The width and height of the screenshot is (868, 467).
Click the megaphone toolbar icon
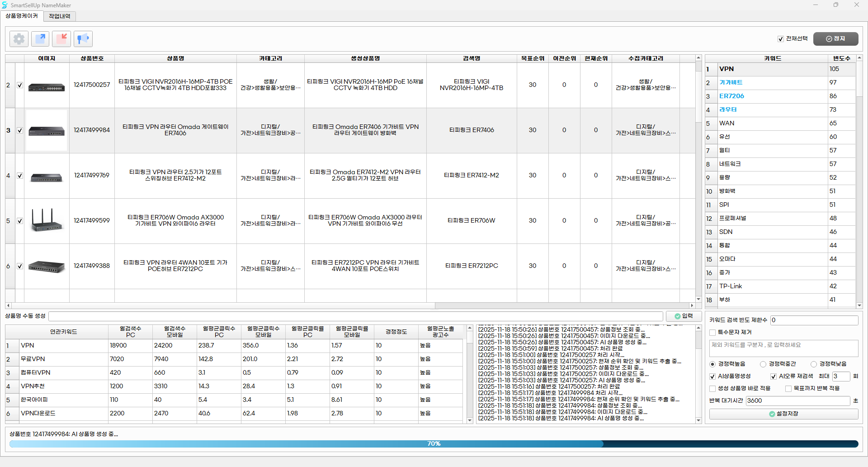coord(83,39)
